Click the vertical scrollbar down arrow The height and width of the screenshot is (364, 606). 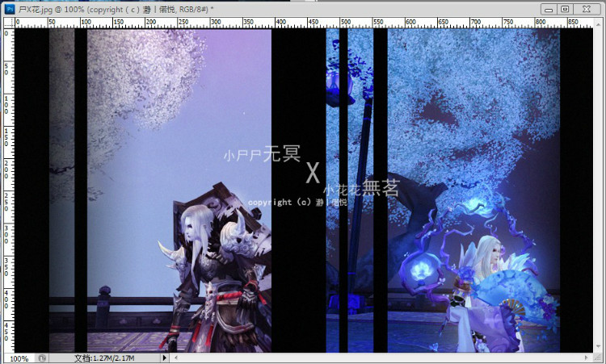click(598, 346)
